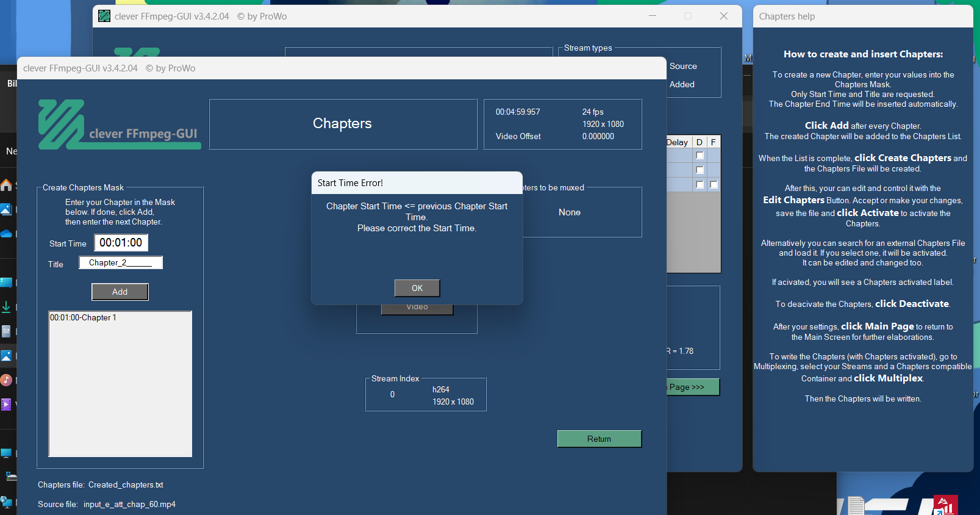The height and width of the screenshot is (515, 980).
Task: Click the Created_chapters.txt file name
Action: point(126,485)
